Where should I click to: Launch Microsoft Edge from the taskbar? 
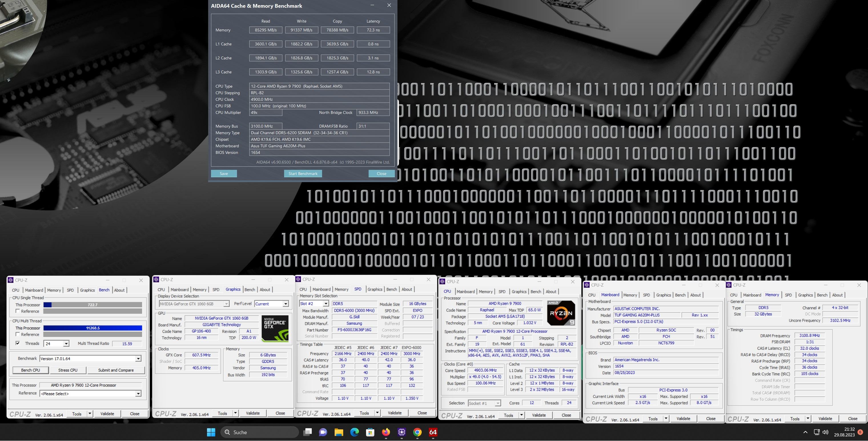[x=354, y=432]
